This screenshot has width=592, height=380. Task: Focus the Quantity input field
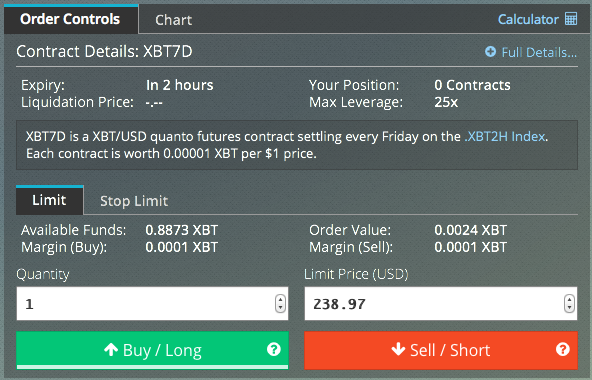coord(152,304)
